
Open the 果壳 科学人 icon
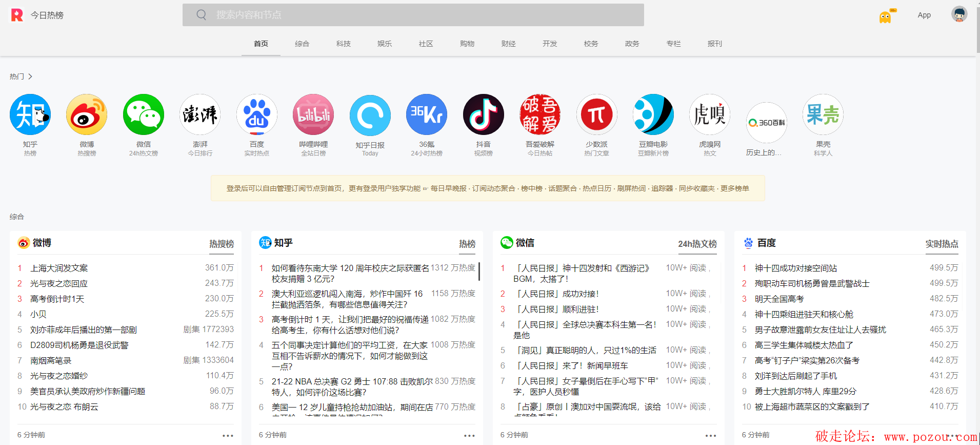pos(823,114)
